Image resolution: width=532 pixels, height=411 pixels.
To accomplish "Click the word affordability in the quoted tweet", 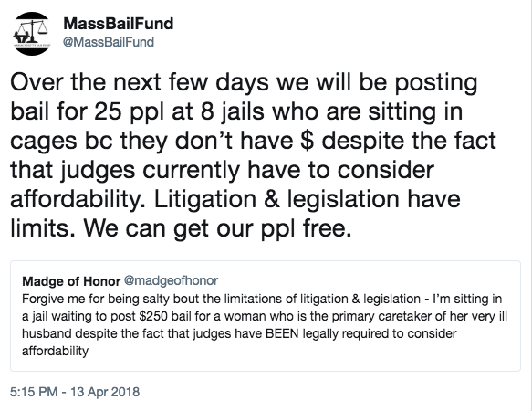I will [56, 351].
